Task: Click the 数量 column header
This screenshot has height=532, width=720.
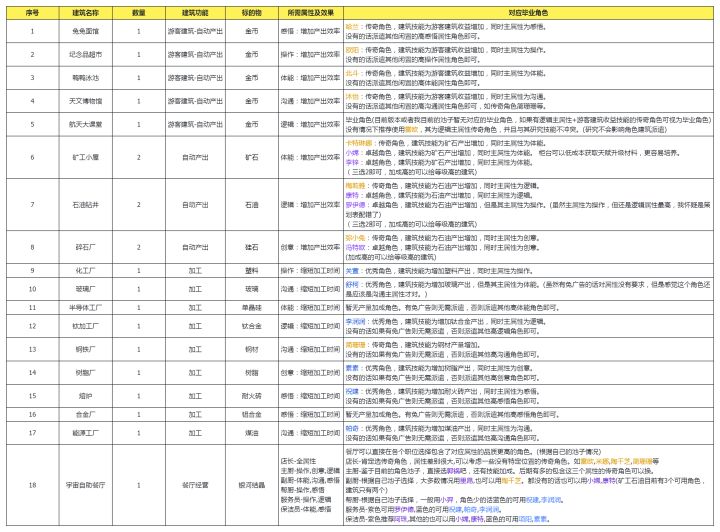Action: tap(139, 13)
